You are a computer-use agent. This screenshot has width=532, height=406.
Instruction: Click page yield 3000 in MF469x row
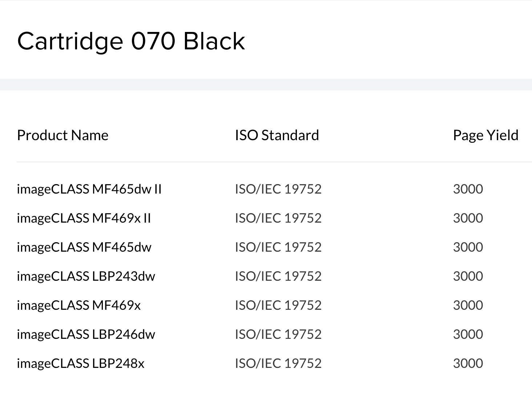[468, 305]
